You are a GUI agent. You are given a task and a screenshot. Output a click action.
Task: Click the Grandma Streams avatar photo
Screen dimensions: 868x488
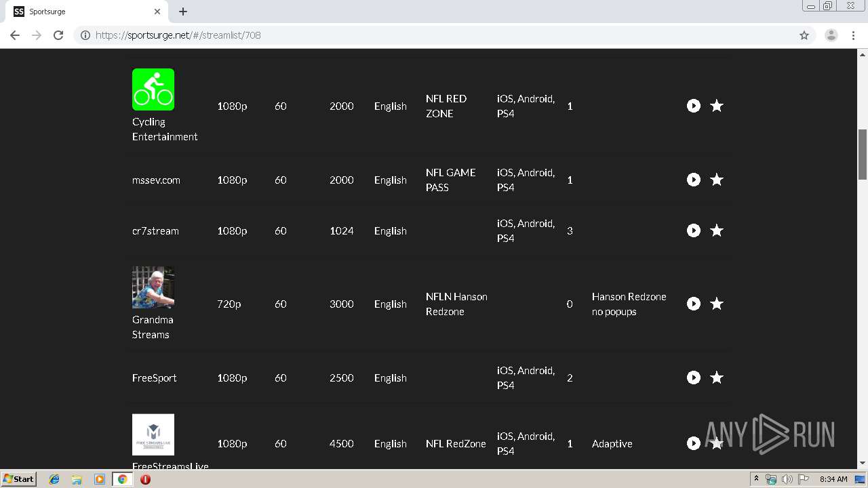[153, 287]
